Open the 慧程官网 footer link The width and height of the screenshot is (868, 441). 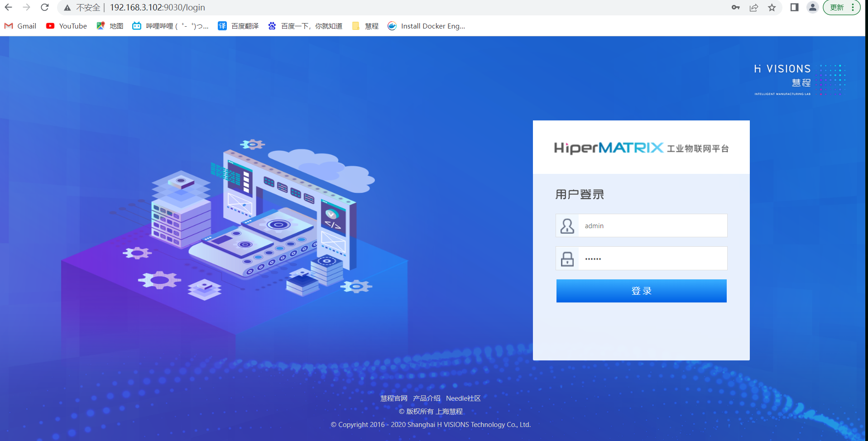[394, 398]
